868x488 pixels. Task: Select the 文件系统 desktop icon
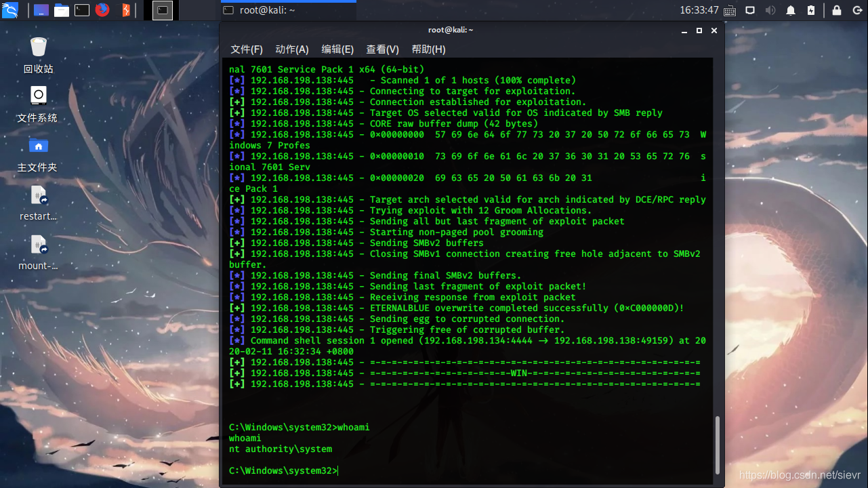(38, 104)
